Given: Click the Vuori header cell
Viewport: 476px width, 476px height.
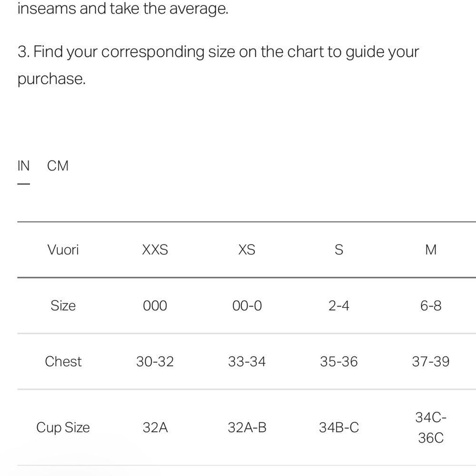Looking at the screenshot, I should pos(63,250).
